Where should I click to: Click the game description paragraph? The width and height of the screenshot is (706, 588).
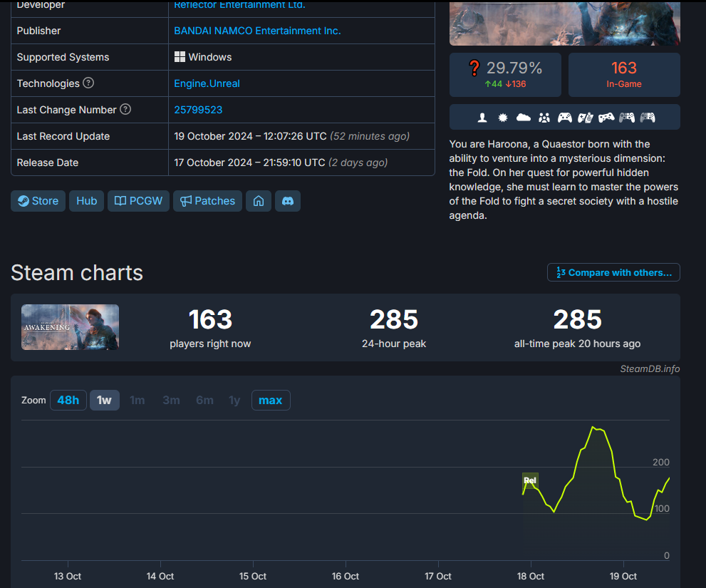point(564,180)
